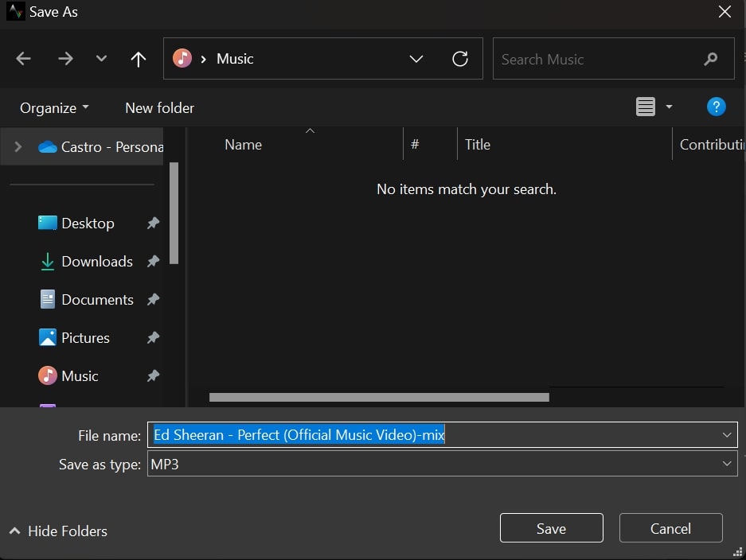The width and height of the screenshot is (746, 560).
Task: Click the blue Help question mark icon
Action: pos(716,107)
